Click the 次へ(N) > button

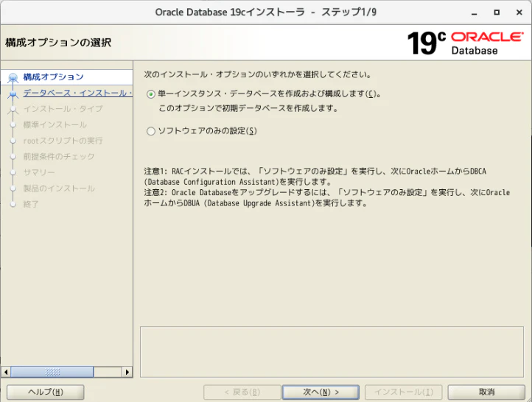(321, 392)
